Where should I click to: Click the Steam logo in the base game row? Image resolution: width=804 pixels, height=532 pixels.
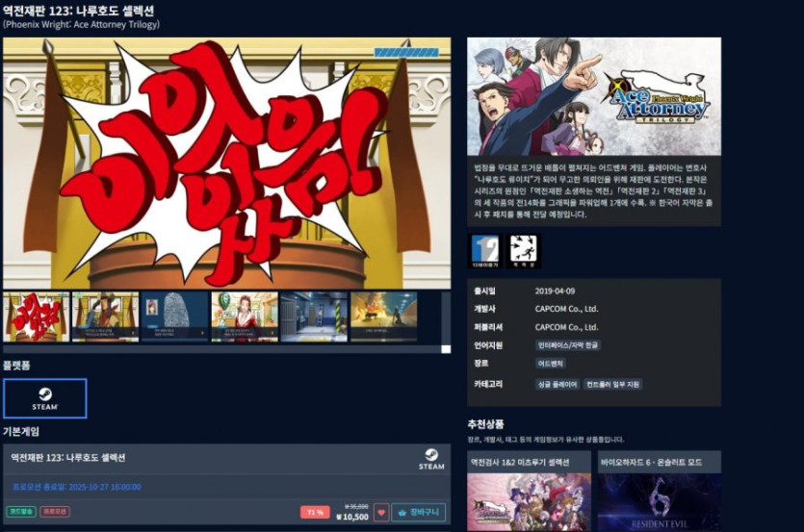(x=430, y=460)
